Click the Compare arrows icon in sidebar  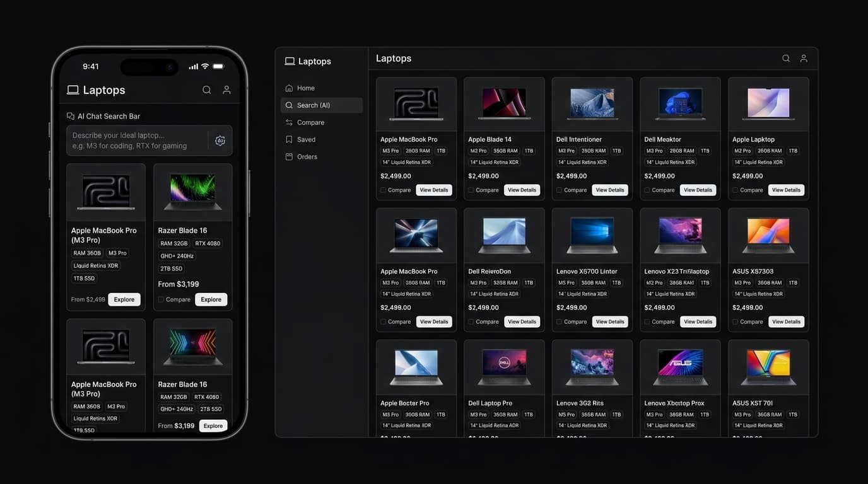pos(289,122)
